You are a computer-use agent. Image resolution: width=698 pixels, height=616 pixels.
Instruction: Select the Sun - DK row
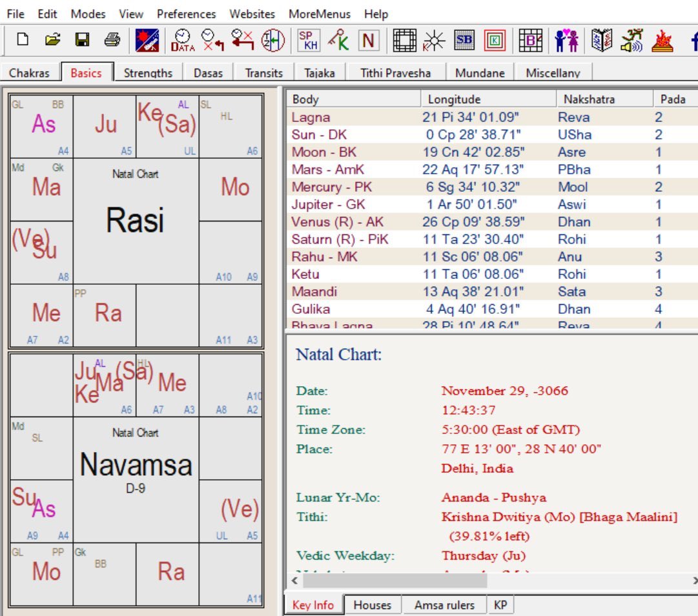[x=492, y=134]
